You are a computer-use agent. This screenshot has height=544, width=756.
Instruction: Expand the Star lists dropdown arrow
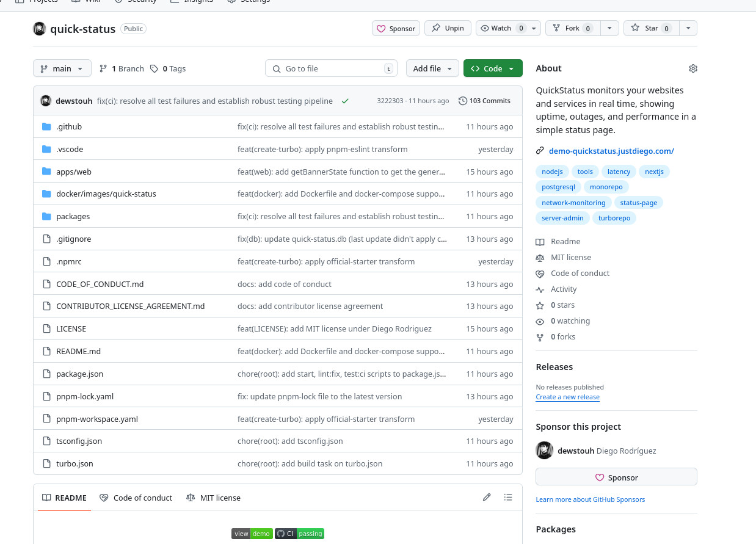point(688,28)
